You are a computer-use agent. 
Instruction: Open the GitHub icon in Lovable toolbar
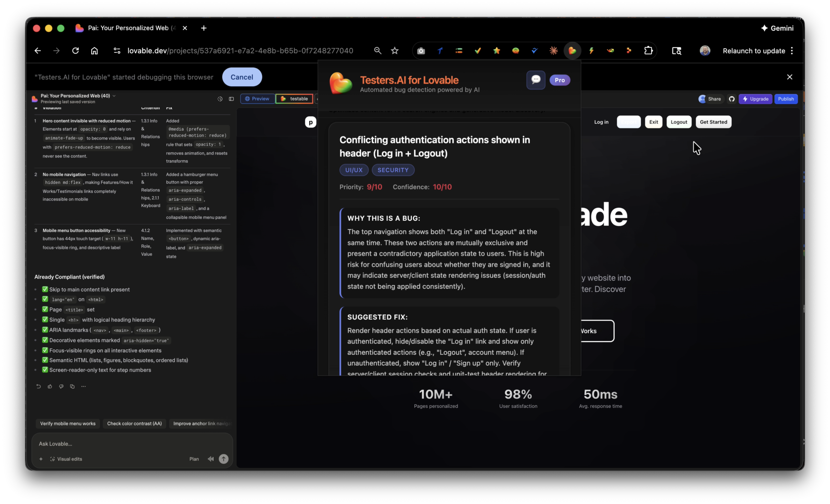tap(732, 99)
